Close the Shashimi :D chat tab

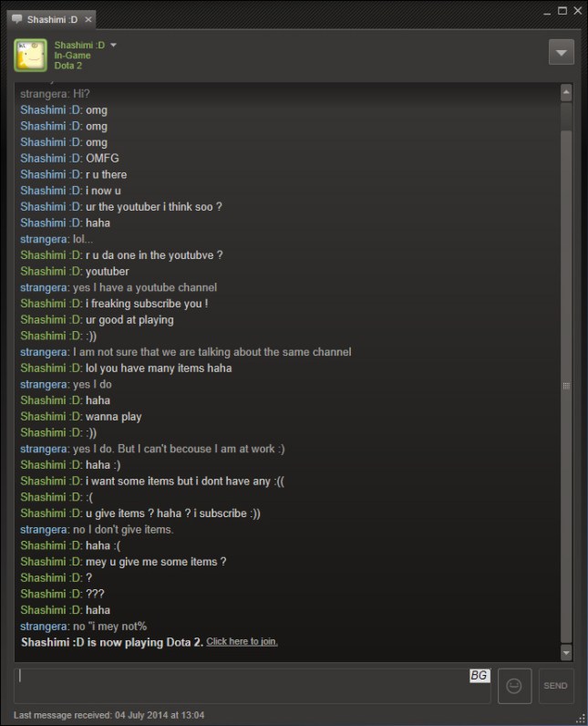coord(88,19)
